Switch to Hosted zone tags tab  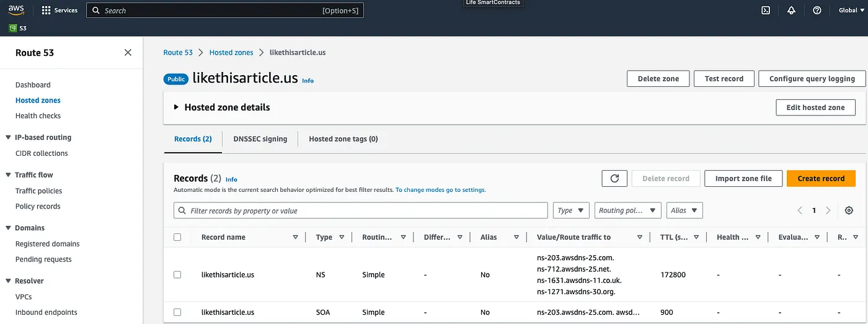pyautogui.click(x=343, y=139)
